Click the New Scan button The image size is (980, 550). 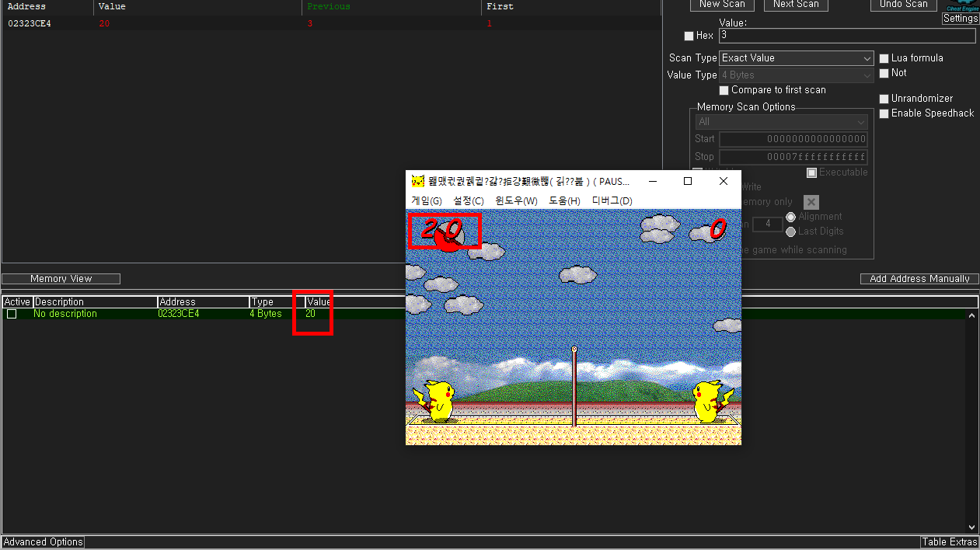(x=722, y=5)
